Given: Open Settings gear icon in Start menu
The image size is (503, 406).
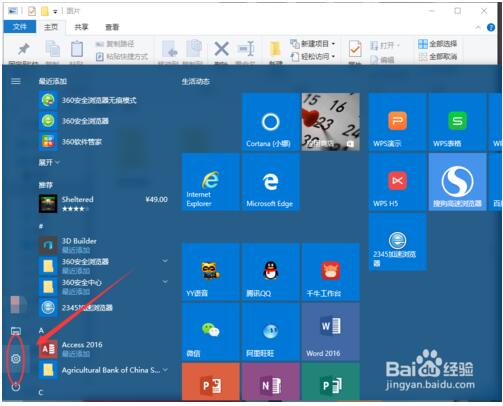Looking at the screenshot, I should 16,359.
